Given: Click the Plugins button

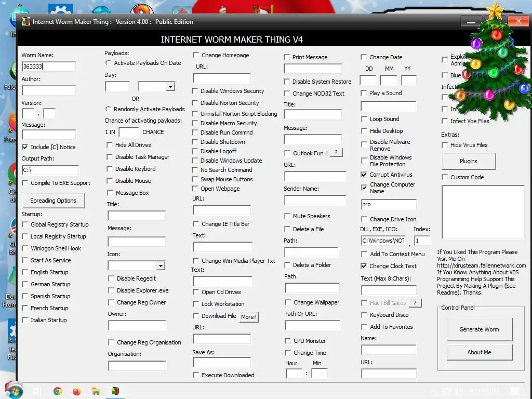Looking at the screenshot, I should [x=468, y=161].
